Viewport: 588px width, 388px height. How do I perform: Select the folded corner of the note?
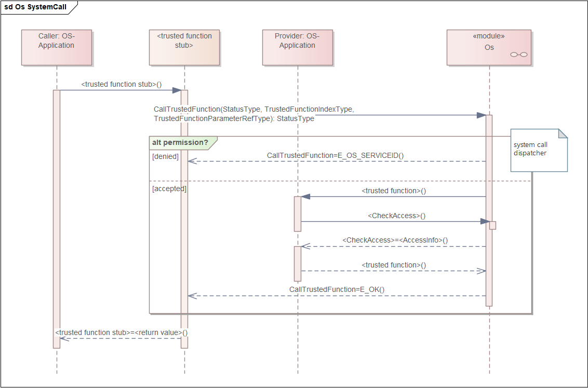coord(563,133)
